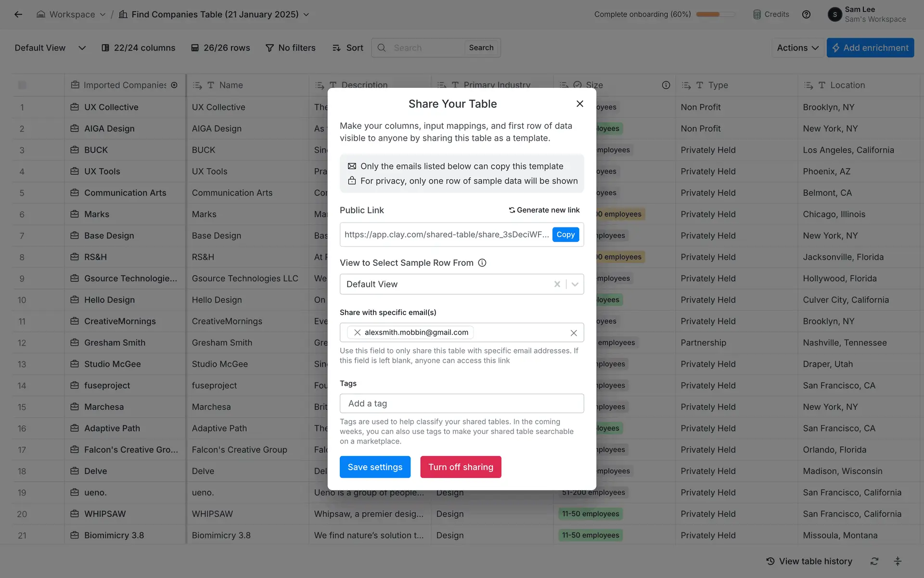Open the Sort menu

pos(347,48)
